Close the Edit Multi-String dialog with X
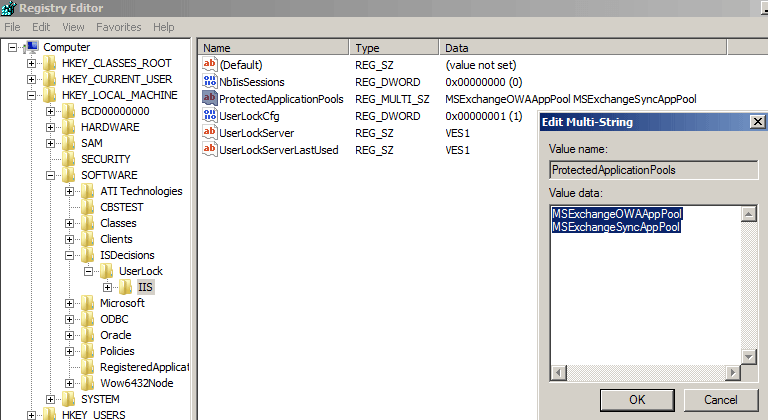Viewport: 768px width, 420px height. click(x=757, y=122)
